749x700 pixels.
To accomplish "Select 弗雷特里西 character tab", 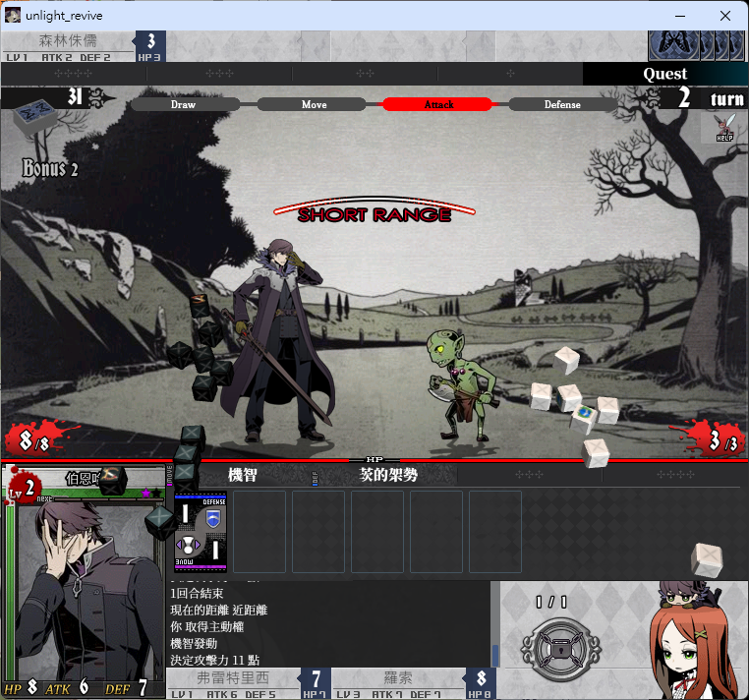I will pyautogui.click(x=234, y=683).
